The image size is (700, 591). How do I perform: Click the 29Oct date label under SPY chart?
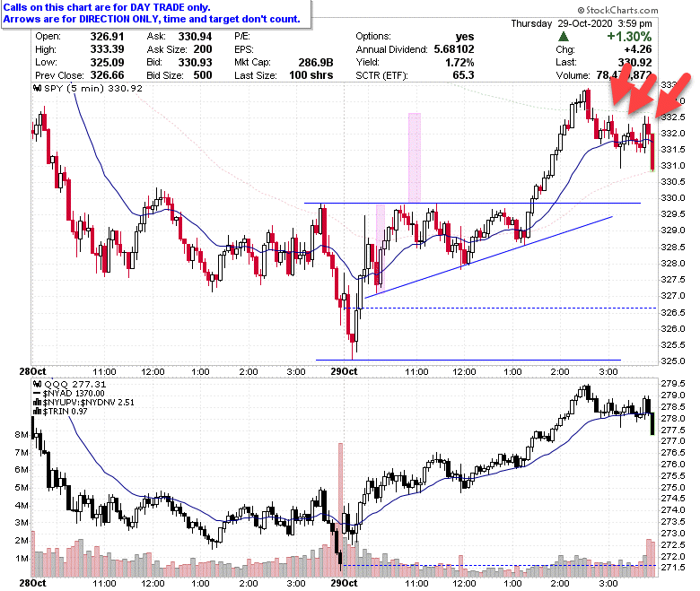coord(344,371)
